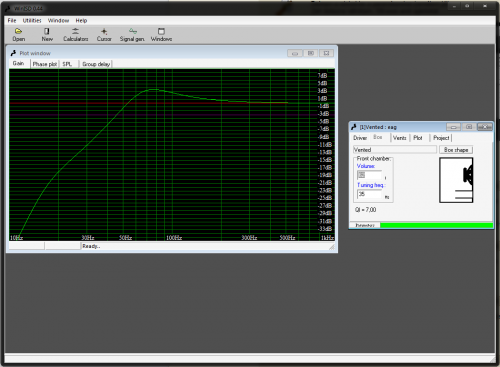This screenshot has width=500, height=367.
Task: Open the File menu
Action: (12, 21)
